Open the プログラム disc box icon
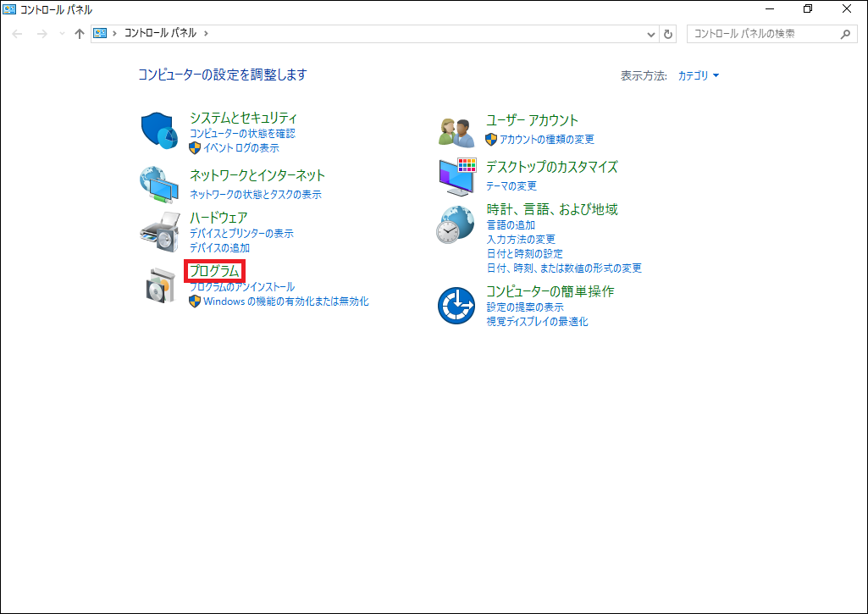Image resolution: width=868 pixels, height=614 pixels. [161, 285]
